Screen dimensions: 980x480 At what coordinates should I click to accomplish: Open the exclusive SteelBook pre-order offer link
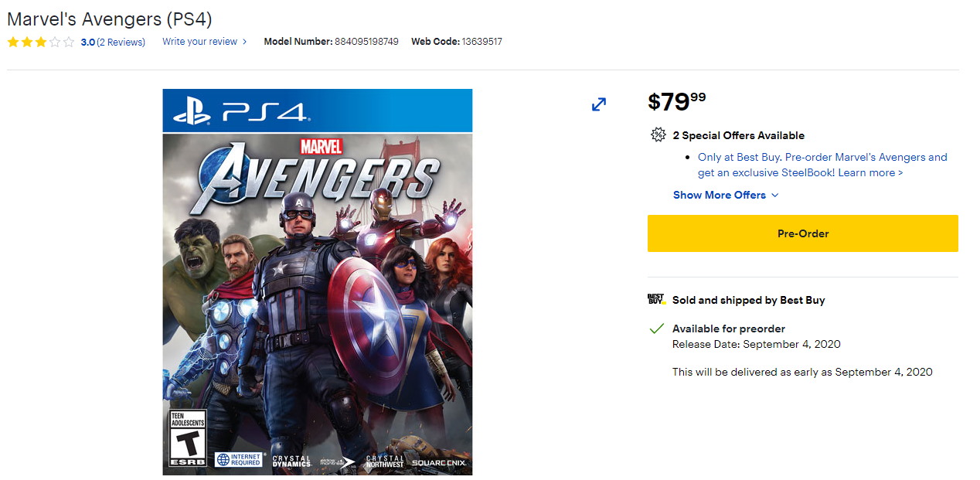pyautogui.click(x=822, y=165)
